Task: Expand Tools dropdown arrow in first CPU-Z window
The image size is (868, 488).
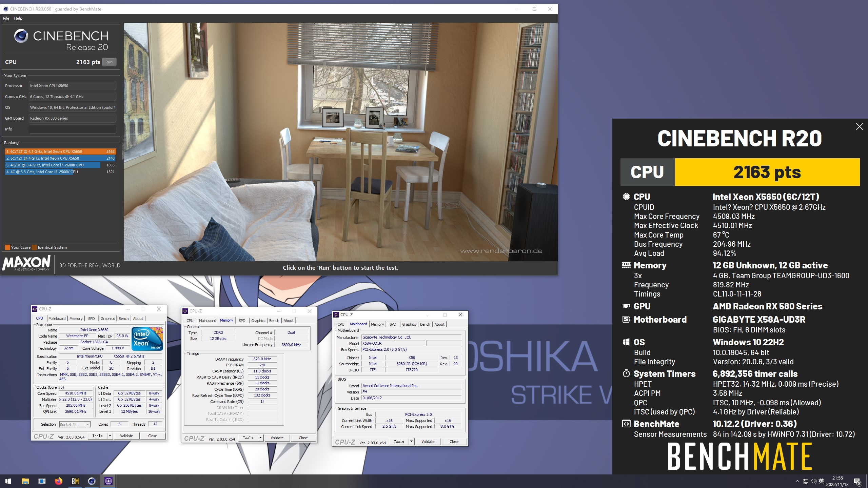Action: pos(110,436)
